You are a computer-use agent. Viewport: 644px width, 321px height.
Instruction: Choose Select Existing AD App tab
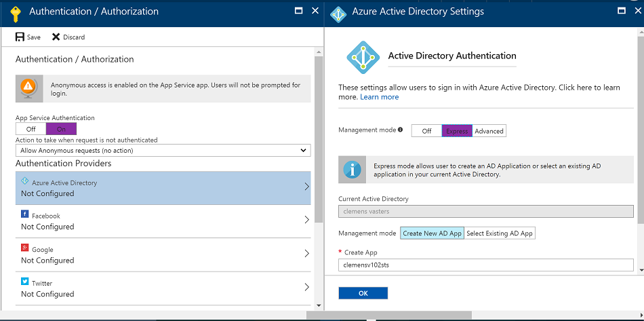500,233
